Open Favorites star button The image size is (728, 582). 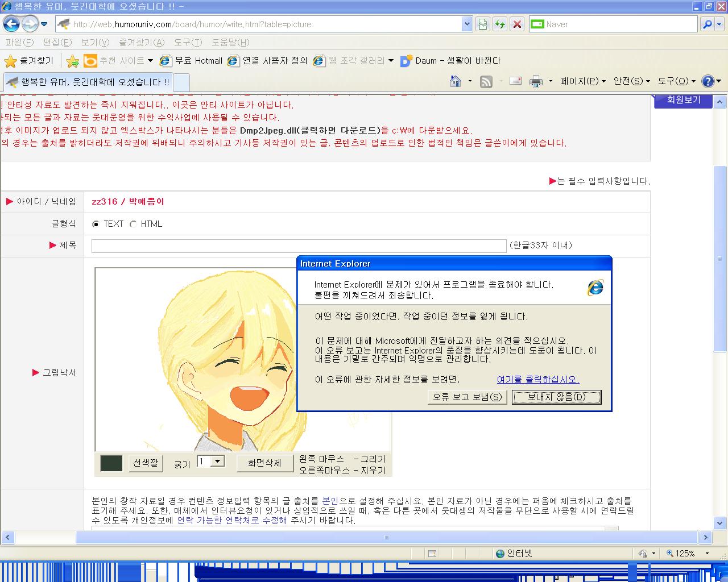coord(28,61)
